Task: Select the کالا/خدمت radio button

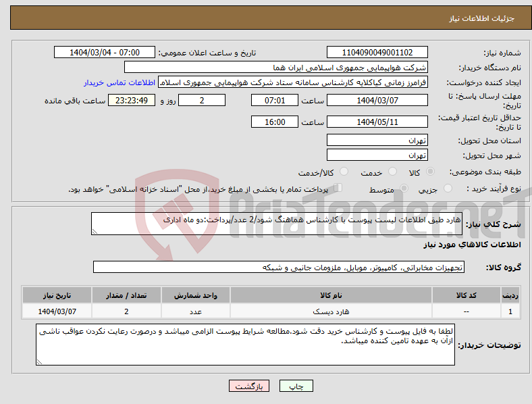Action: (x=344, y=172)
